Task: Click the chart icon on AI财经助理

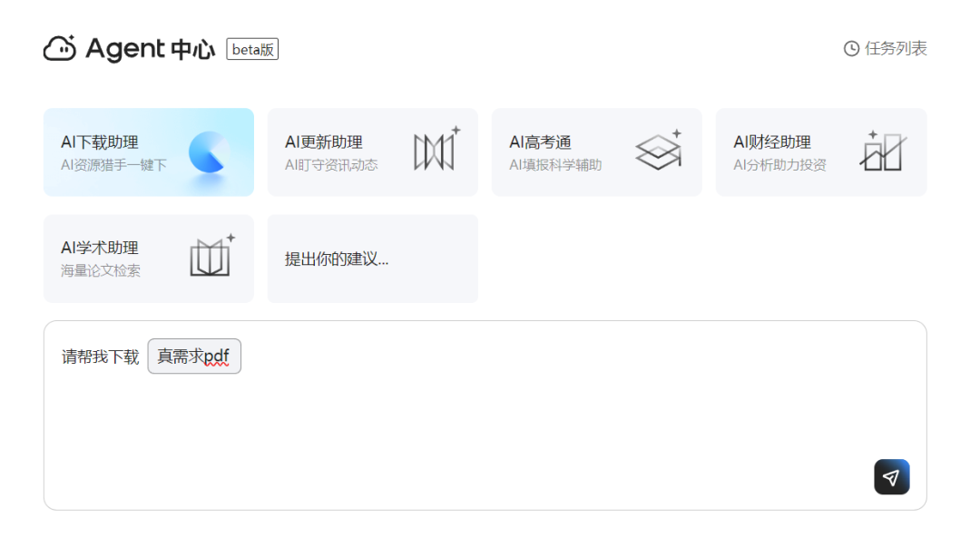Action: [x=882, y=151]
